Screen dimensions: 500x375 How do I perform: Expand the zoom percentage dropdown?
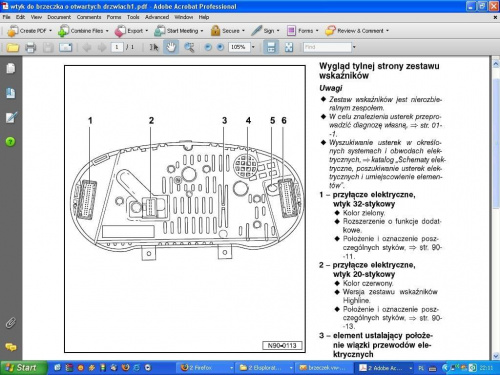click(253, 47)
